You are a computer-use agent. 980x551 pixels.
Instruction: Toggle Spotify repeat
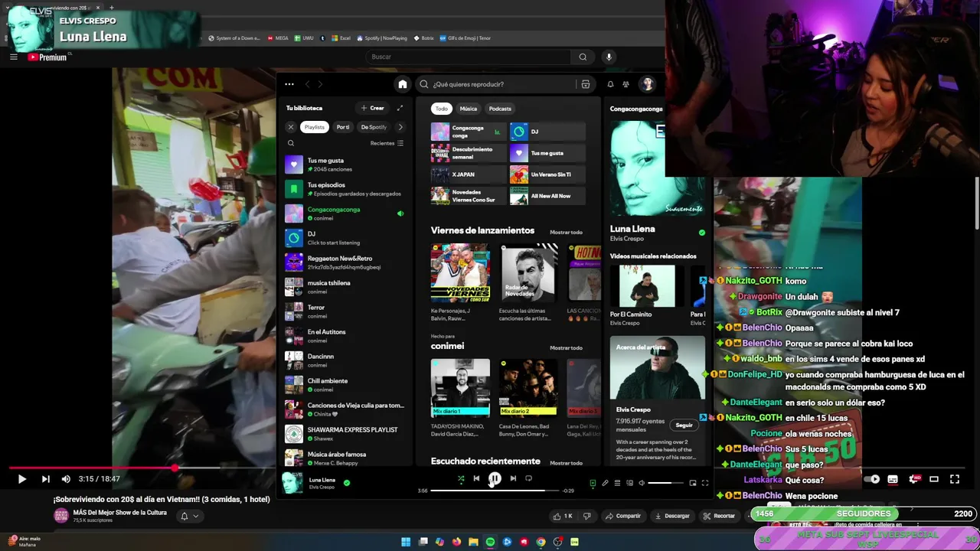click(528, 478)
